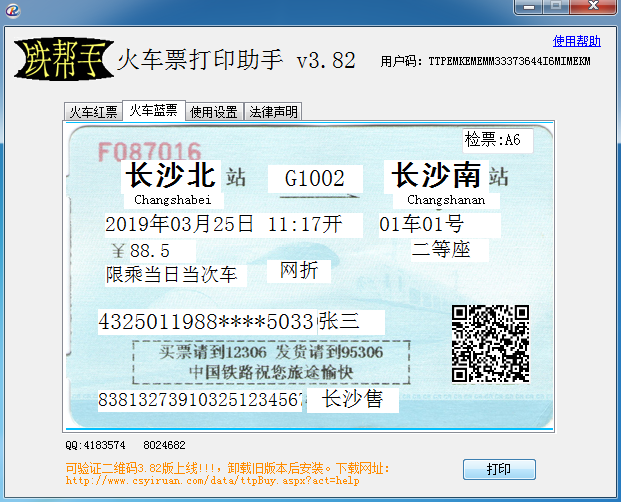Click the QQ:4183574 contact text
This screenshot has width=621, height=502.
coord(95,445)
